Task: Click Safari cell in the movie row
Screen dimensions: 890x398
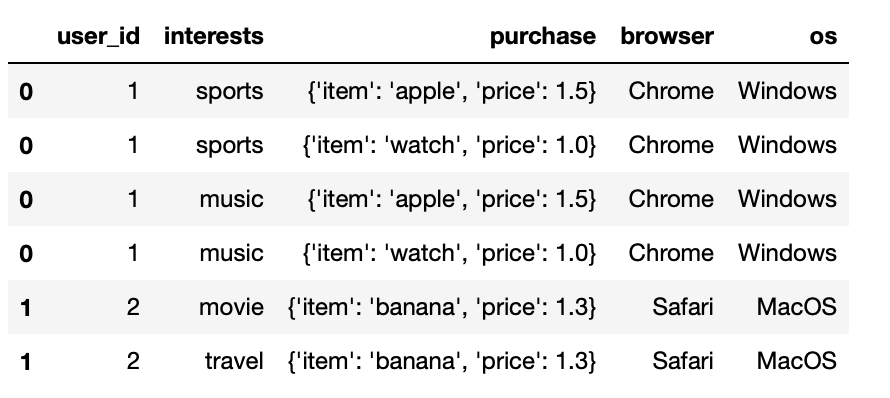Action: point(683,307)
